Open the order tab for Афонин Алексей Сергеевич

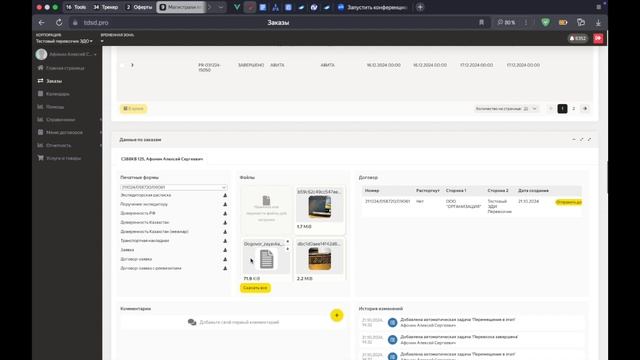click(x=162, y=159)
